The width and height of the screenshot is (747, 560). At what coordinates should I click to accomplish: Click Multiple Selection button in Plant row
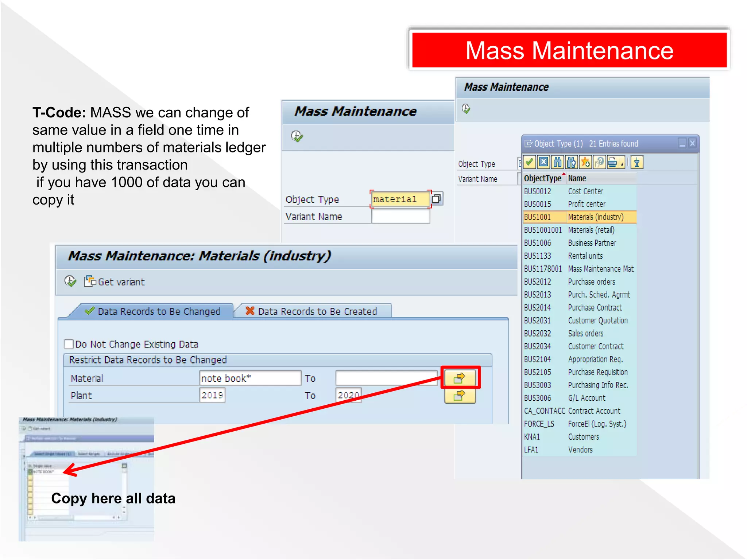460,396
